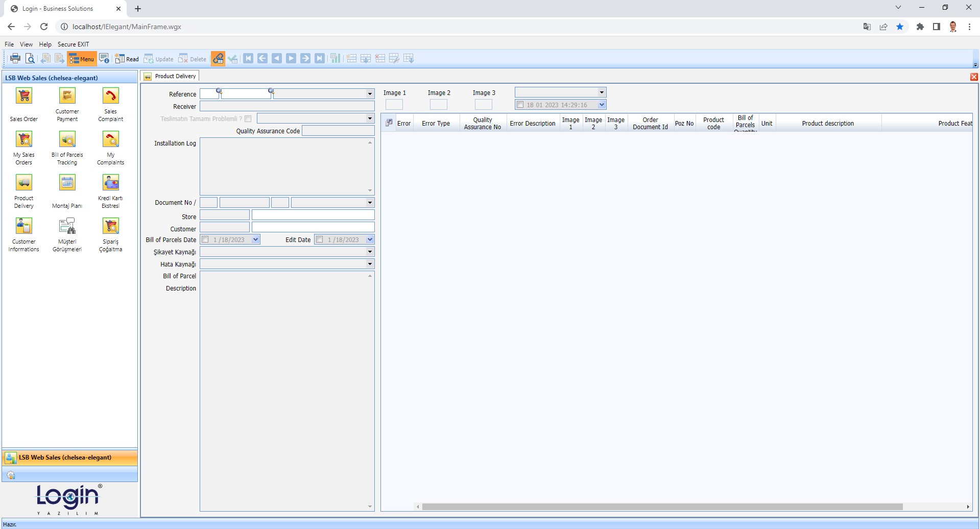
Task: Switch to the Product Delivery tab
Action: pyautogui.click(x=174, y=76)
